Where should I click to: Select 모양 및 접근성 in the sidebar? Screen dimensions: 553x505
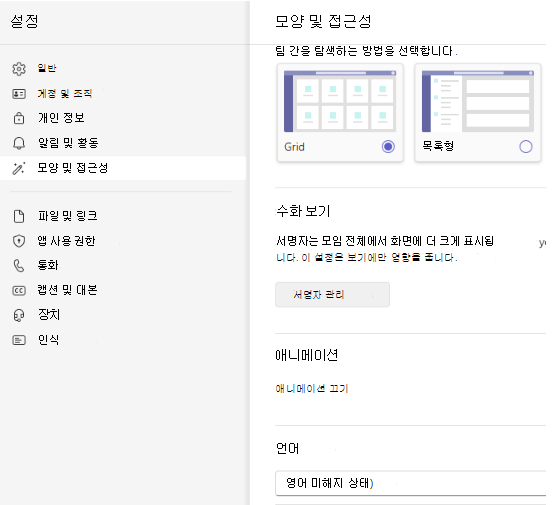[123, 168]
